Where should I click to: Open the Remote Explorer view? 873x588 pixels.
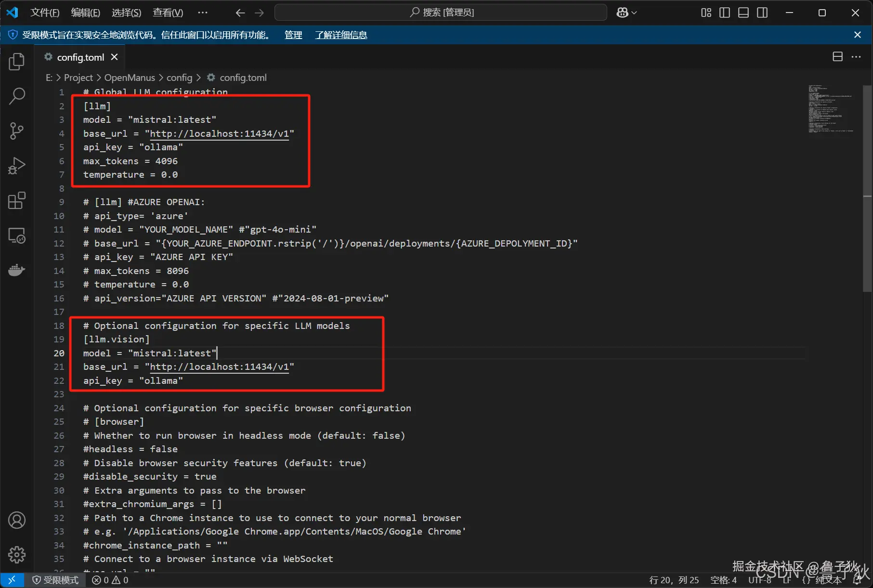[17, 235]
